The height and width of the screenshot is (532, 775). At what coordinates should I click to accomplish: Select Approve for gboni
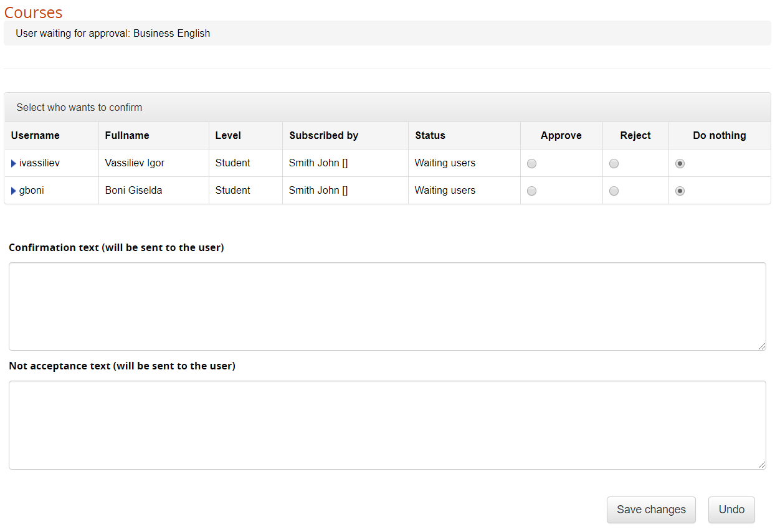tap(531, 191)
